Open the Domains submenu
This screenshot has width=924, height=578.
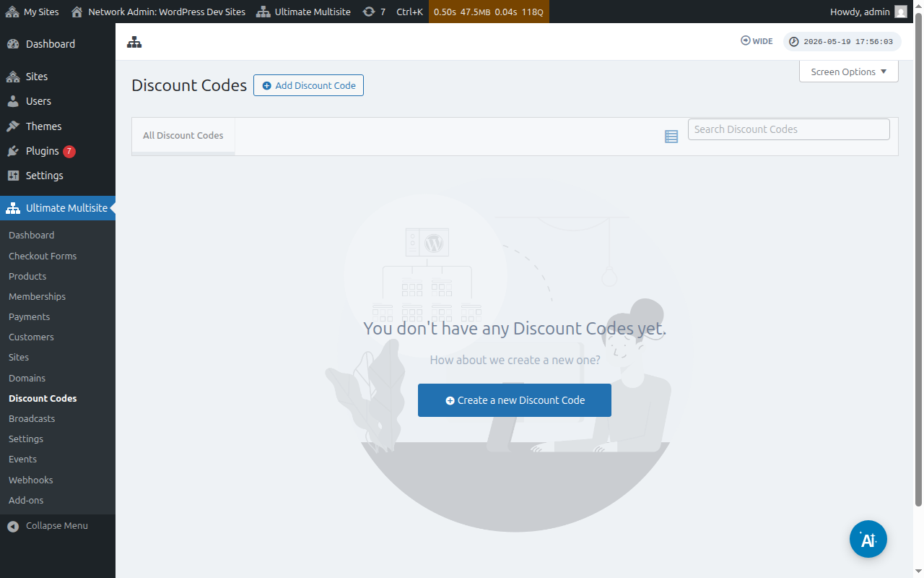[27, 378]
